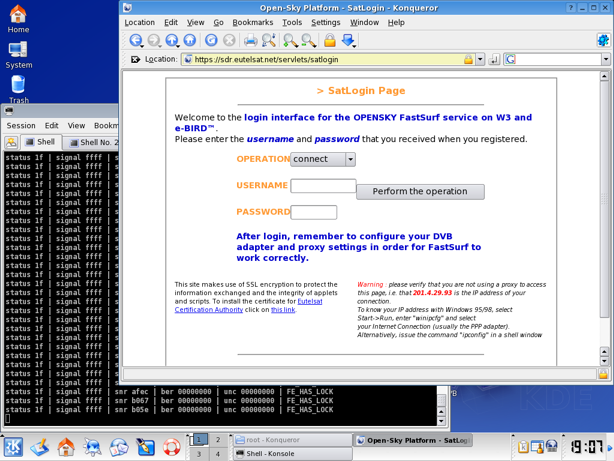Go to Konqueror's Home page icon
The height and width of the screenshot is (461, 614).
[190, 40]
